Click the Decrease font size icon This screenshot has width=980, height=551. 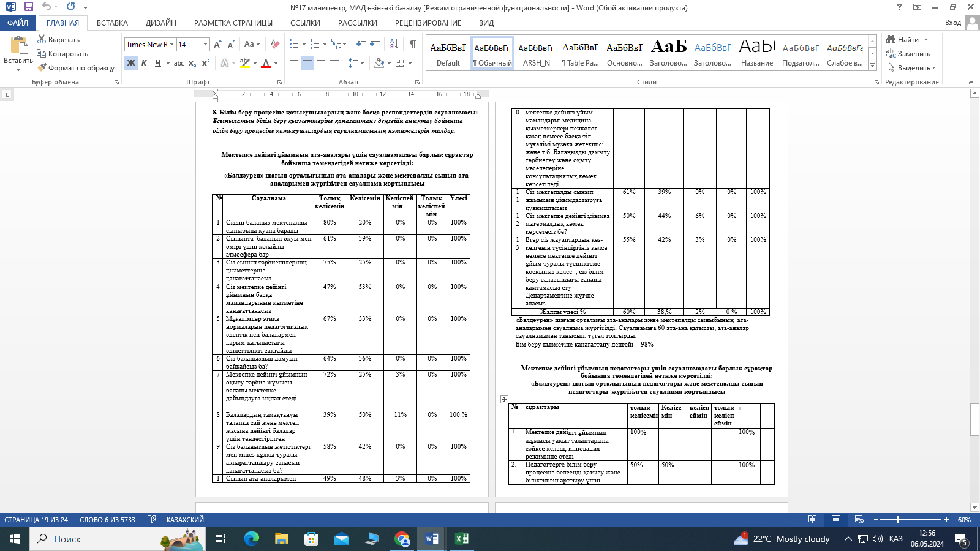[231, 44]
